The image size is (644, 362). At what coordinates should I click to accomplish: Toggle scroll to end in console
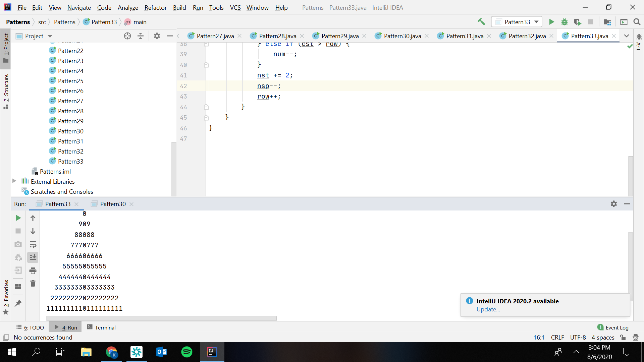pos(33,257)
